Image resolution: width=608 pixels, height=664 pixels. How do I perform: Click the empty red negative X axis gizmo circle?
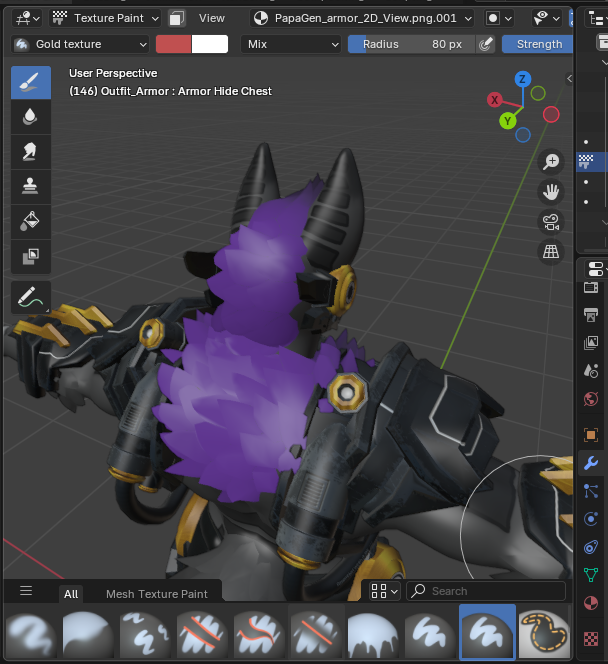551,114
